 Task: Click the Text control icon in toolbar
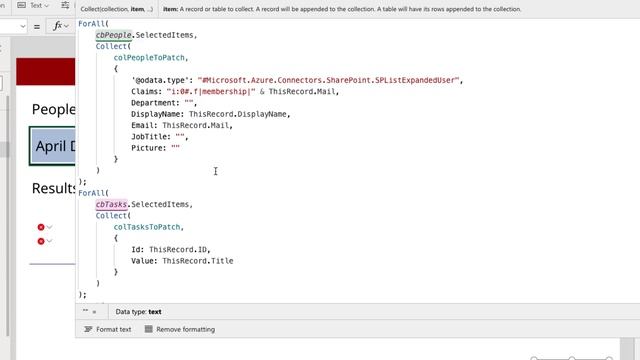click(x=21, y=5)
